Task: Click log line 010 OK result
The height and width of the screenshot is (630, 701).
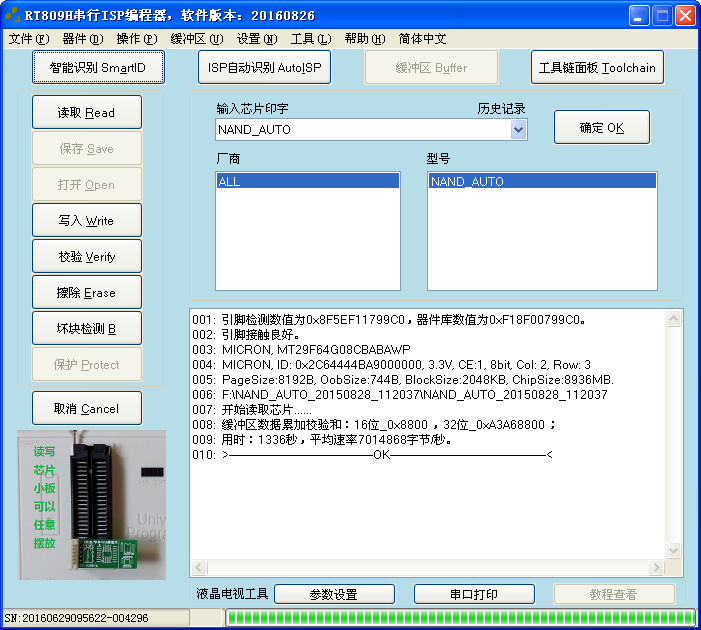Action: (x=372, y=455)
